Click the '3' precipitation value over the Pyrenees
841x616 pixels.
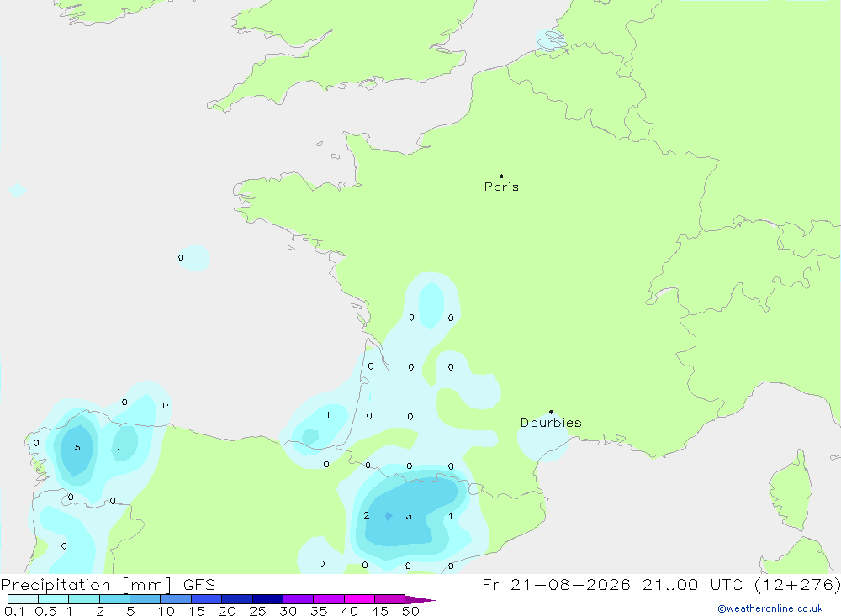pyautogui.click(x=409, y=516)
